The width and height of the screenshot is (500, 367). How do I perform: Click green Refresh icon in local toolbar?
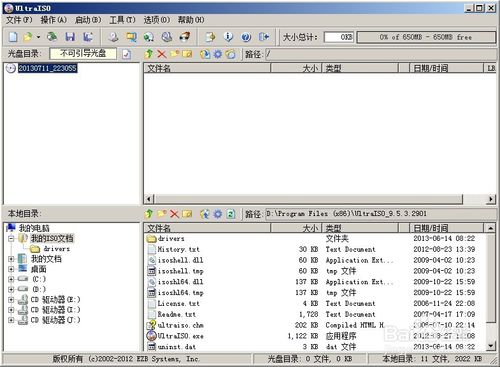pos(231,214)
